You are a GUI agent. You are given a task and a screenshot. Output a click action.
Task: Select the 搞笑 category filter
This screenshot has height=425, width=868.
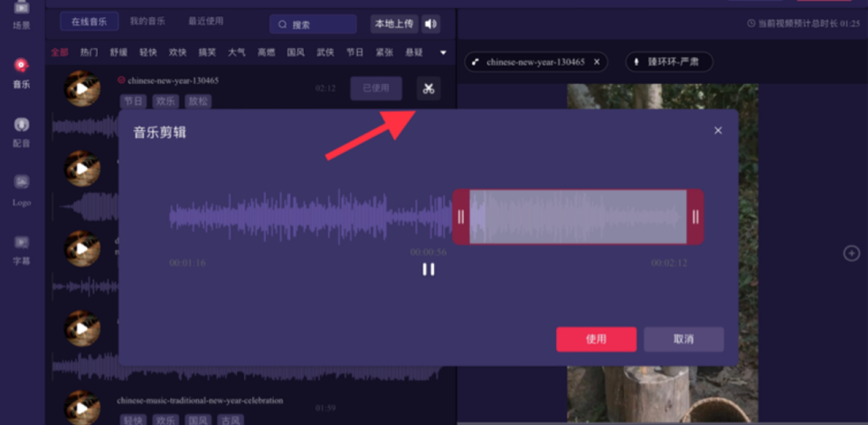coord(207,52)
